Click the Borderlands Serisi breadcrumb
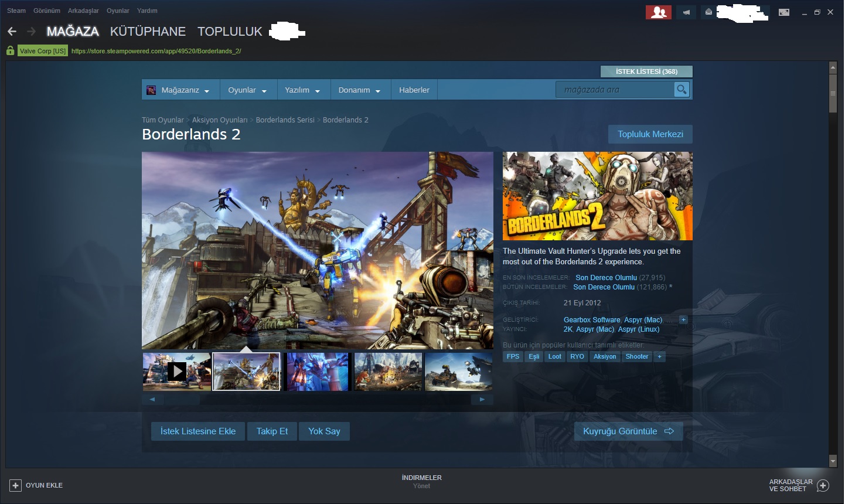845x504 pixels. (x=285, y=120)
